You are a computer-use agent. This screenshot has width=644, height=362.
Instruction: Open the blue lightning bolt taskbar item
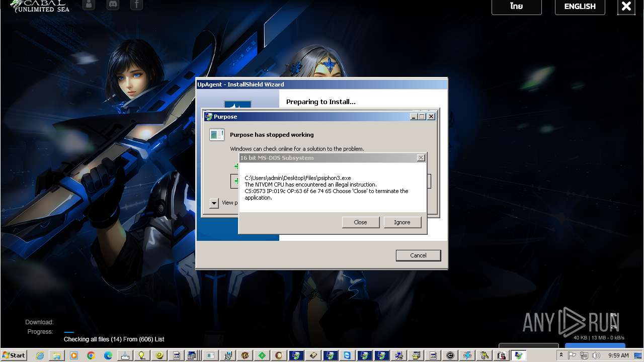(467, 355)
